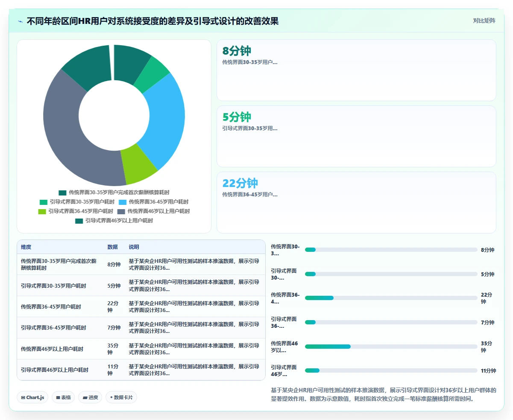Viewport: 513px width, 420px height.
Task: Select table row 引导式界面46岁以上用户耗时
Action: (x=141, y=370)
